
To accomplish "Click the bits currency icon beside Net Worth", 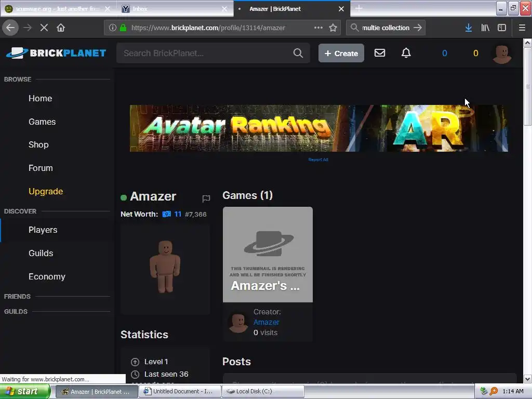I will pyautogui.click(x=167, y=214).
